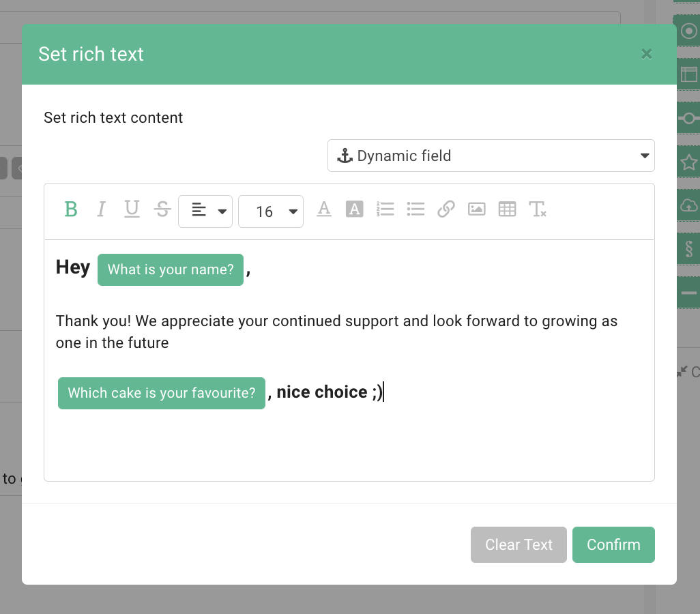Open the insert image tool
Image resolution: width=700 pixels, height=614 pixels.
(476, 209)
